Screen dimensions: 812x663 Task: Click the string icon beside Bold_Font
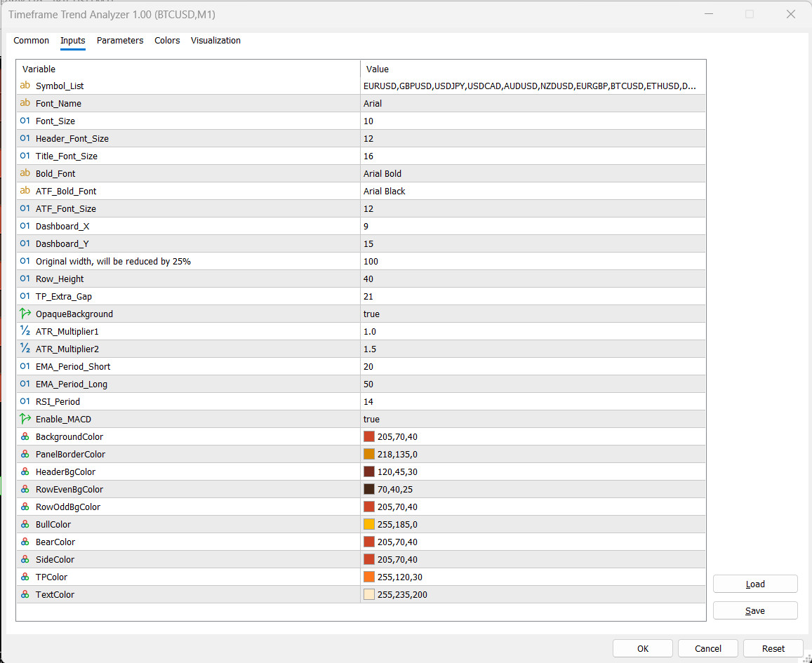pos(25,173)
